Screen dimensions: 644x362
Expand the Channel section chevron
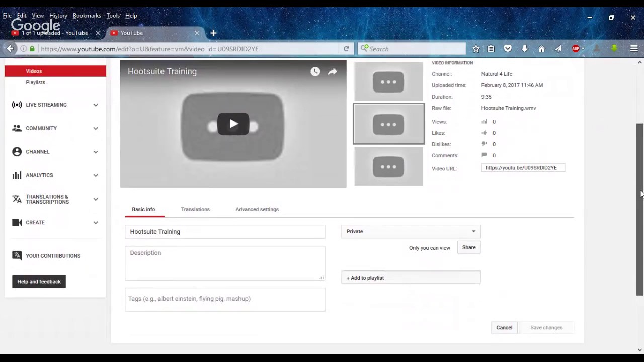pos(96,152)
